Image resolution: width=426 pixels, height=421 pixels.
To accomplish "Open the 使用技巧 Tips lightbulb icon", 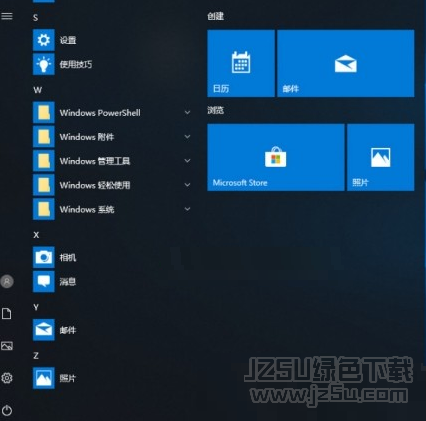I will click(44, 64).
